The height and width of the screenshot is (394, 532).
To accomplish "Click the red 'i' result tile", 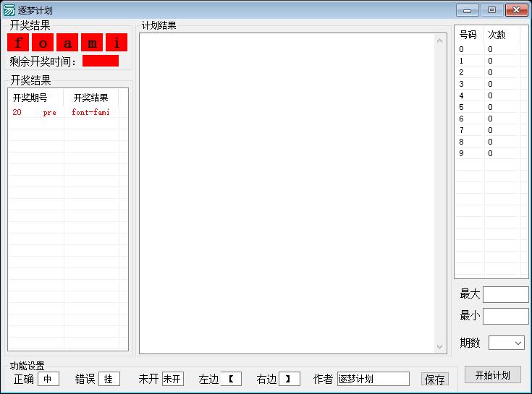I will pyautogui.click(x=117, y=43).
